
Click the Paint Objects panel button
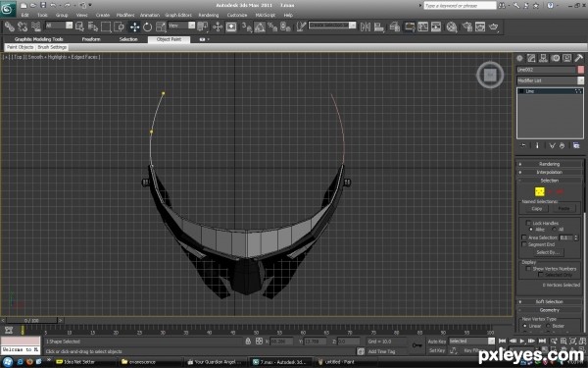[x=21, y=47]
